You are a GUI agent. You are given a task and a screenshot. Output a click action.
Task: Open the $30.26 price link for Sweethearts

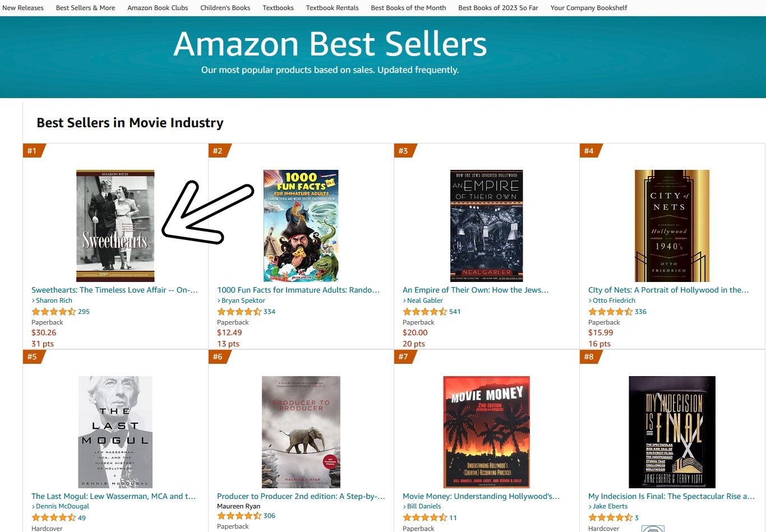tap(44, 332)
